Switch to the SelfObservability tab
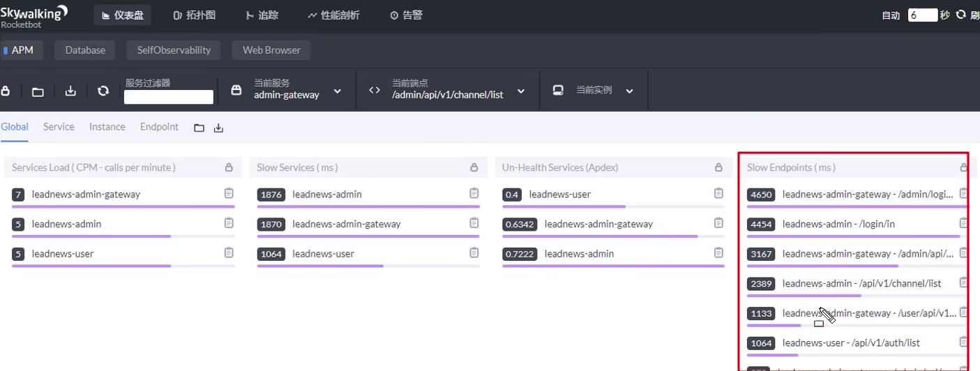980x371 pixels. tap(174, 50)
